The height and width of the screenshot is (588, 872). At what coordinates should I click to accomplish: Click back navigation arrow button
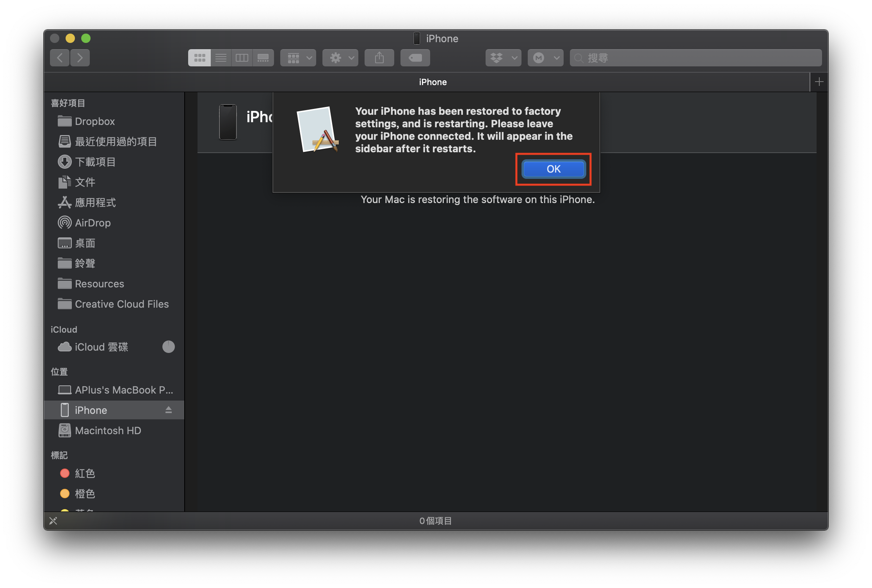[60, 58]
